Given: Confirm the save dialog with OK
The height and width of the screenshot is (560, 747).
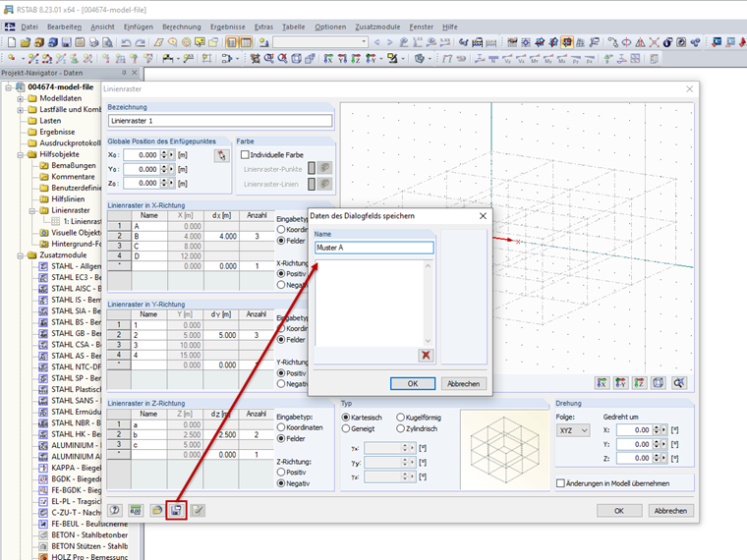Looking at the screenshot, I should (x=413, y=383).
